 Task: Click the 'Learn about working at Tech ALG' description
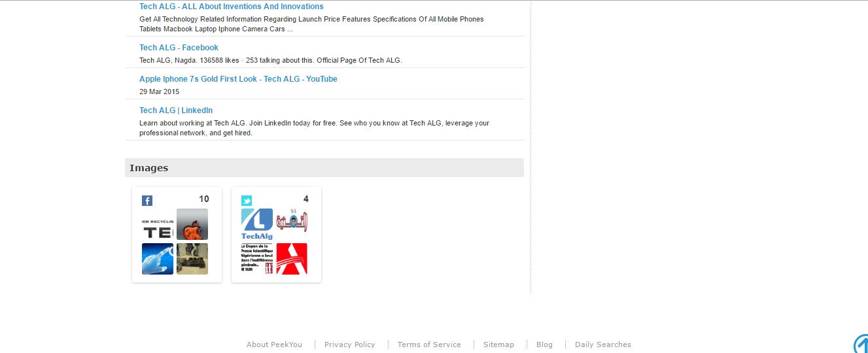[314, 127]
